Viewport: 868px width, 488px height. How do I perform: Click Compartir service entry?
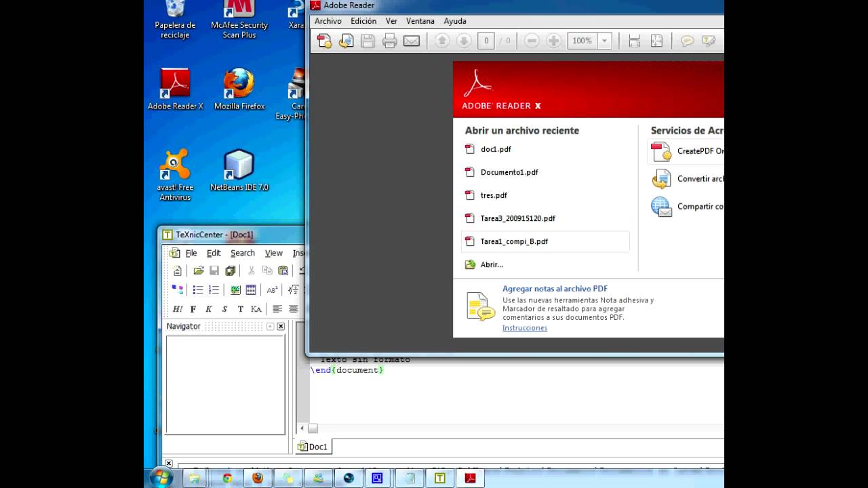click(x=688, y=207)
